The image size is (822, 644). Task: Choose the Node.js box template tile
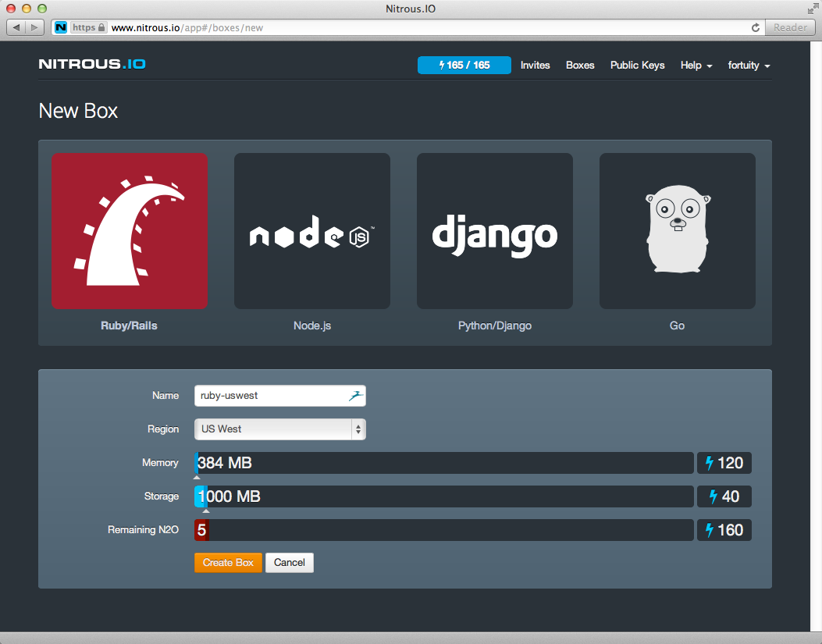tap(312, 231)
